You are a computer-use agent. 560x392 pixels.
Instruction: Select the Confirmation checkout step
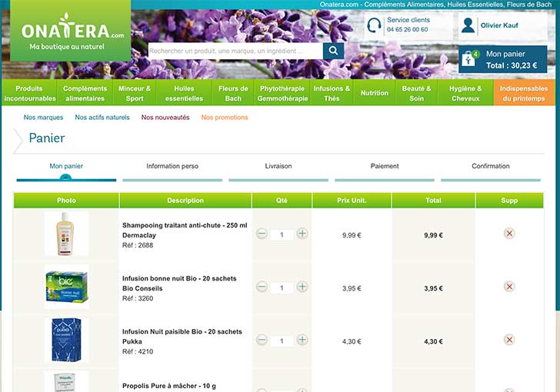pyautogui.click(x=490, y=166)
